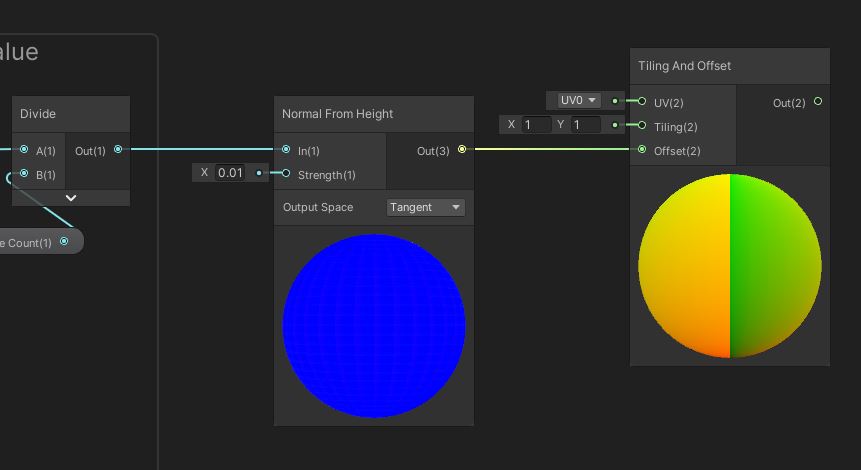The image size is (861, 470).
Task: Click the Strength(1) input port
Action: 286,174
